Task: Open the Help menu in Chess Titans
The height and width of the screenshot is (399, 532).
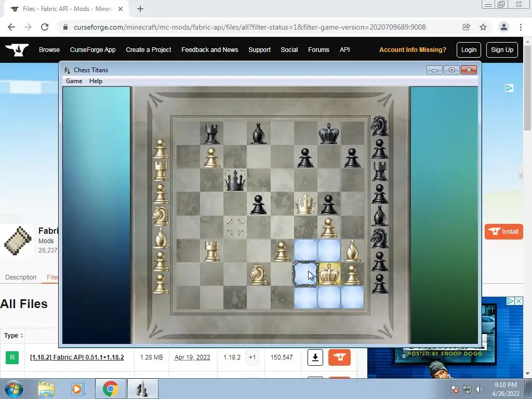Action: point(96,81)
